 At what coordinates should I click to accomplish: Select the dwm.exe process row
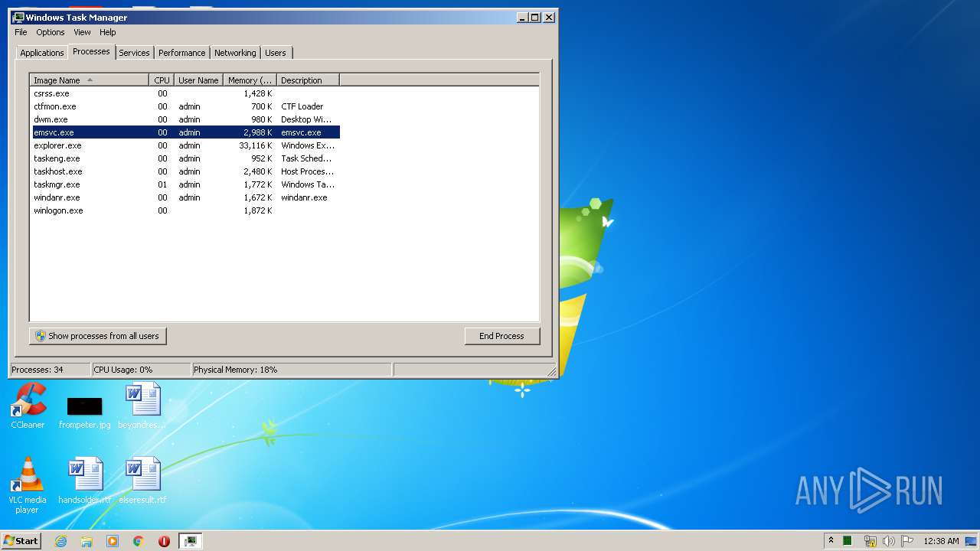point(185,119)
